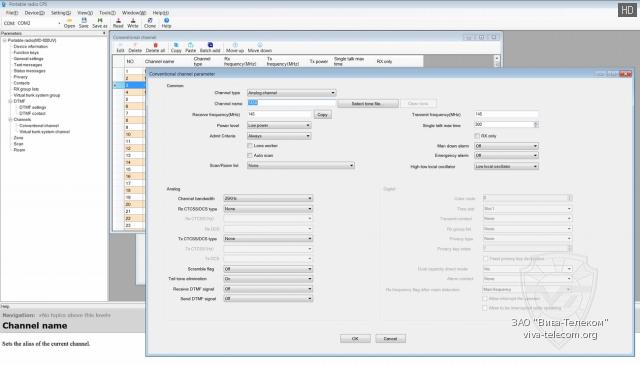The image size is (640, 365).
Task: Open the Channel type dropdown
Action: (291, 93)
